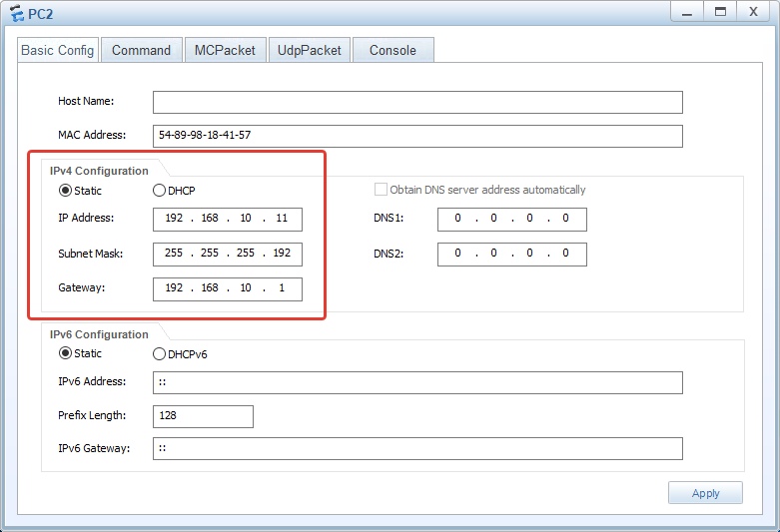Image resolution: width=780 pixels, height=532 pixels.
Task: Open the Console tab
Action: 392,50
